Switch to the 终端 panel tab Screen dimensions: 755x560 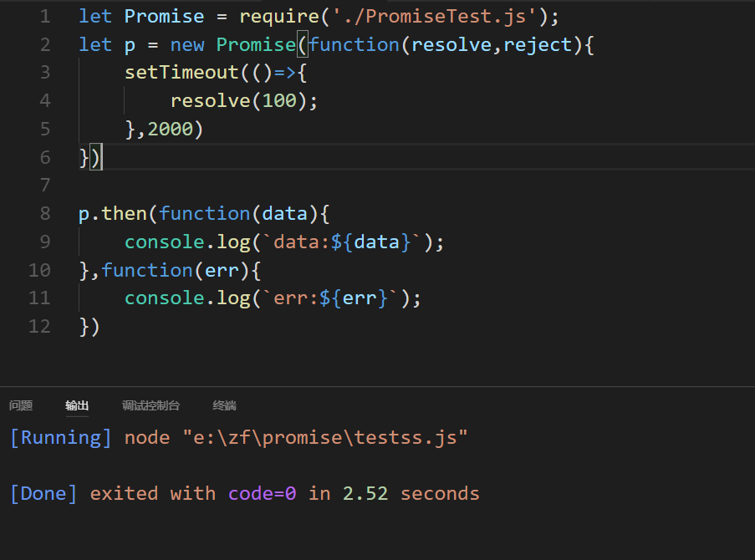pos(224,405)
